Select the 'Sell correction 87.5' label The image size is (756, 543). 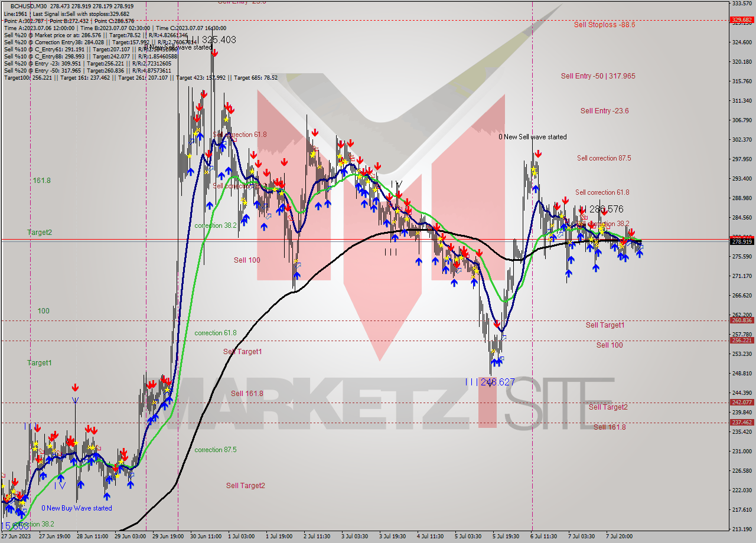pyautogui.click(x=604, y=158)
